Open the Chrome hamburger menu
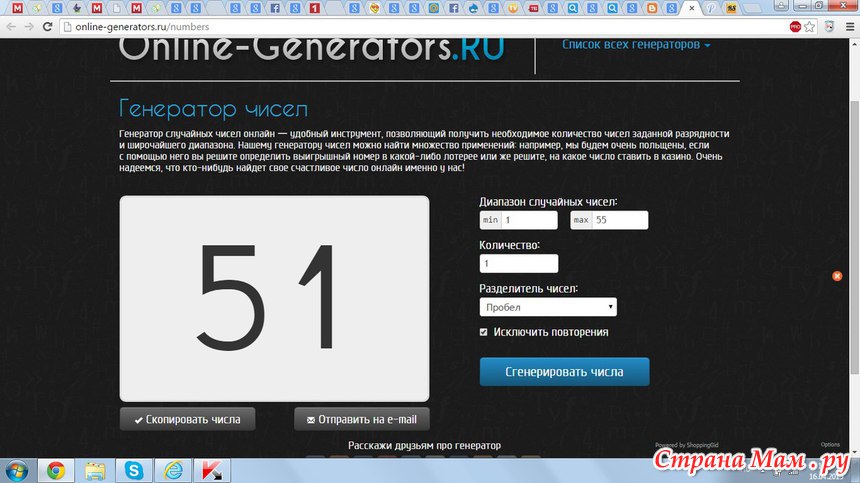Screen dimensions: 860x483 [850, 26]
